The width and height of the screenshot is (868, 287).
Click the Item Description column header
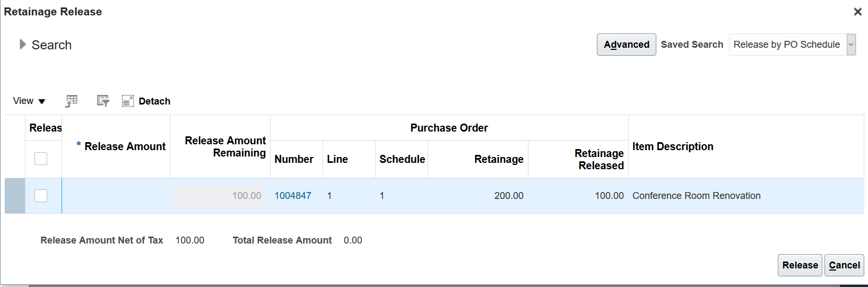tap(672, 146)
